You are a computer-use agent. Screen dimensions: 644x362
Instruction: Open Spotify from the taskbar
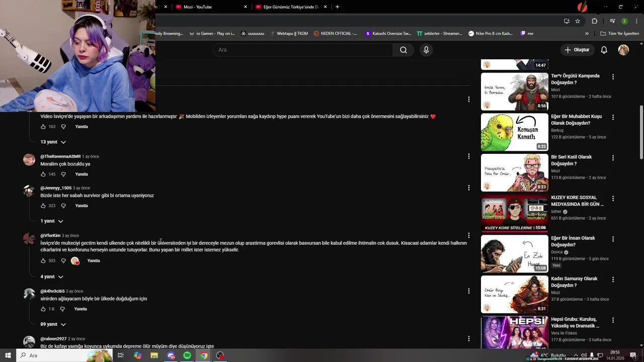tap(187, 355)
